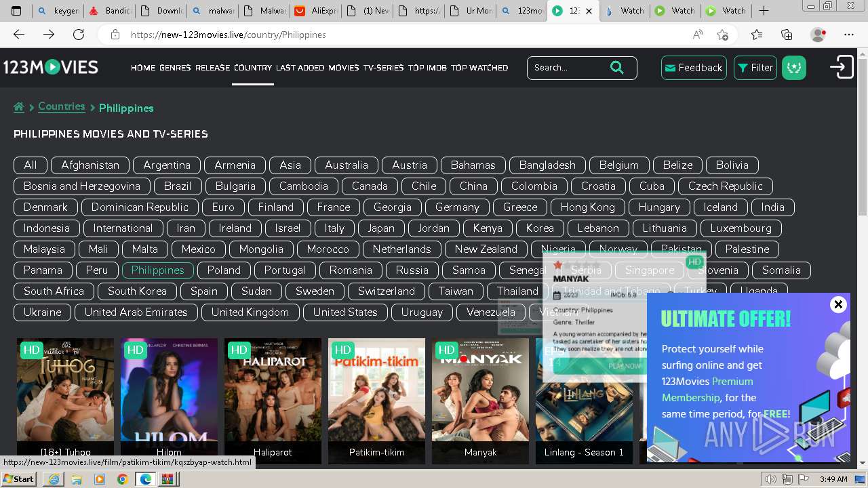Open the Filter options

tap(755, 68)
